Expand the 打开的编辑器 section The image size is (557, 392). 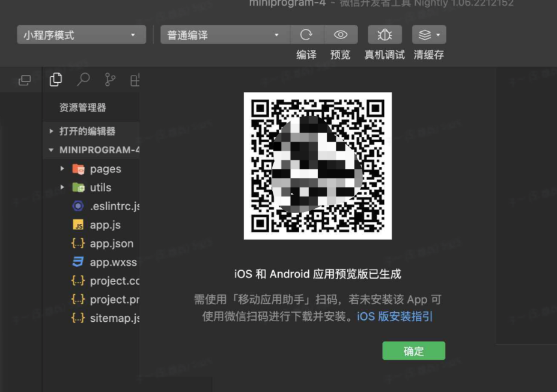(x=87, y=131)
